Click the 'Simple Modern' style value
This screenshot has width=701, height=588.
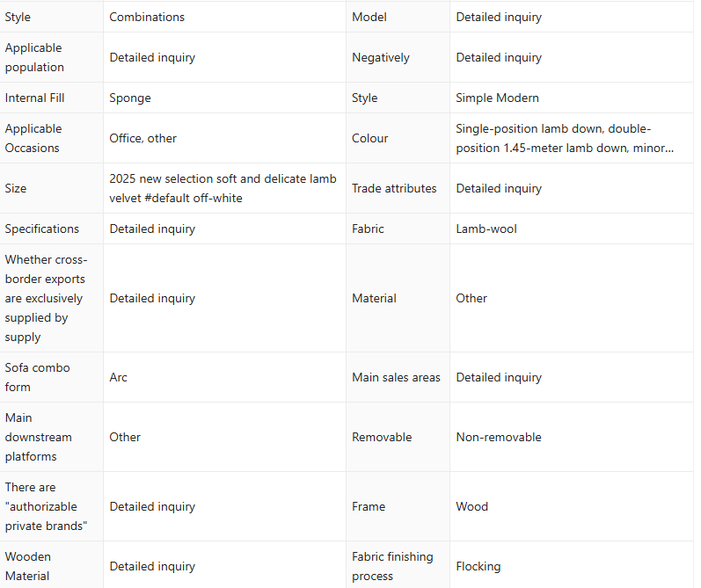tap(497, 98)
